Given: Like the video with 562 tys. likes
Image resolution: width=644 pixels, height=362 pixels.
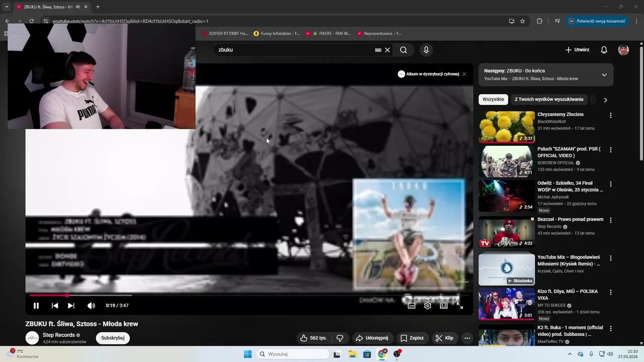Looking at the screenshot, I should 313,338.
